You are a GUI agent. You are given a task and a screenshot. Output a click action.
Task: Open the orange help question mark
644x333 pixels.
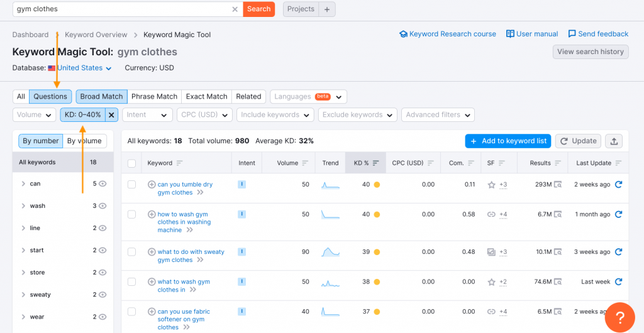[619, 317]
